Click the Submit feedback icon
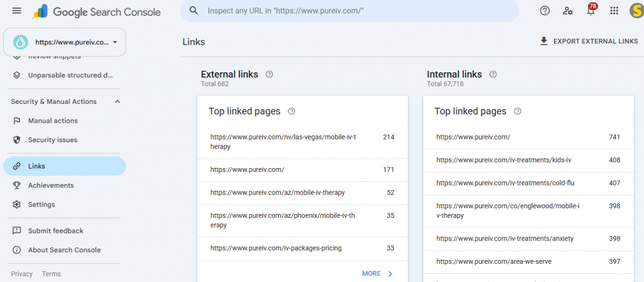 tap(16, 230)
